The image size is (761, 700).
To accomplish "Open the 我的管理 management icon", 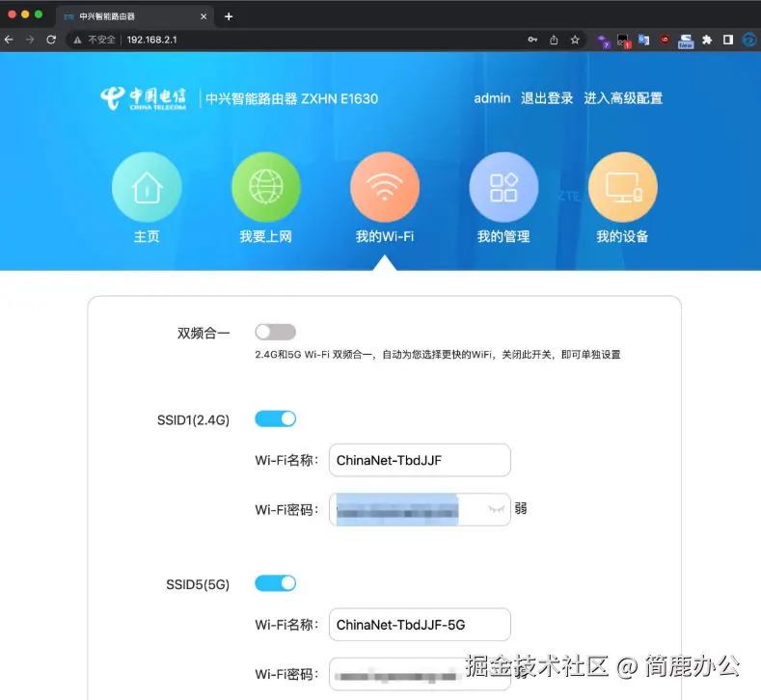I will pyautogui.click(x=503, y=187).
